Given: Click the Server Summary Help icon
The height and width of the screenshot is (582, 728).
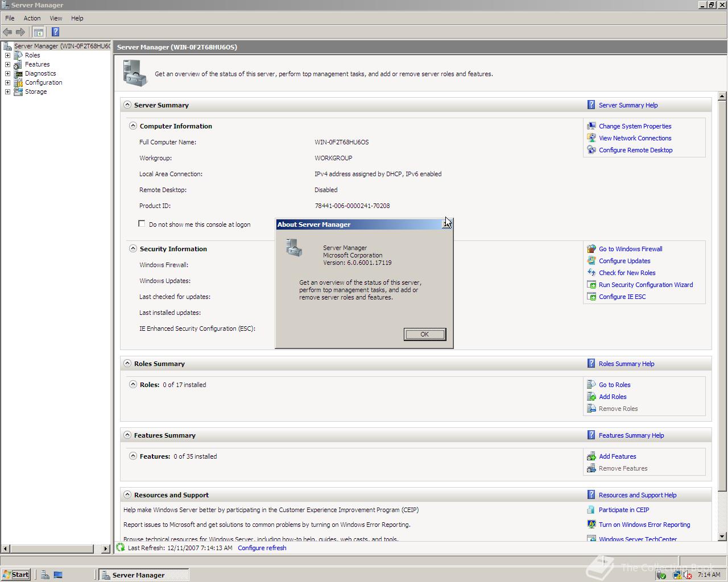Looking at the screenshot, I should (591, 105).
